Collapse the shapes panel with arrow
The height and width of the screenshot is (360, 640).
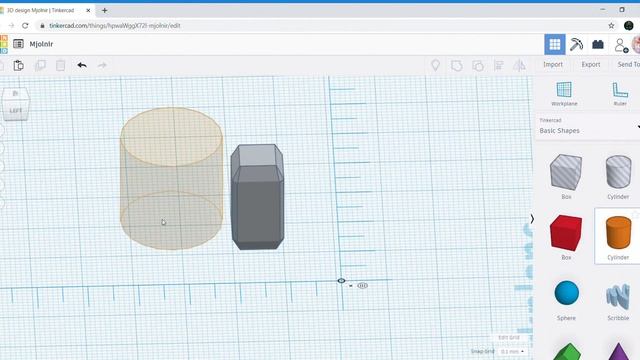click(x=532, y=219)
